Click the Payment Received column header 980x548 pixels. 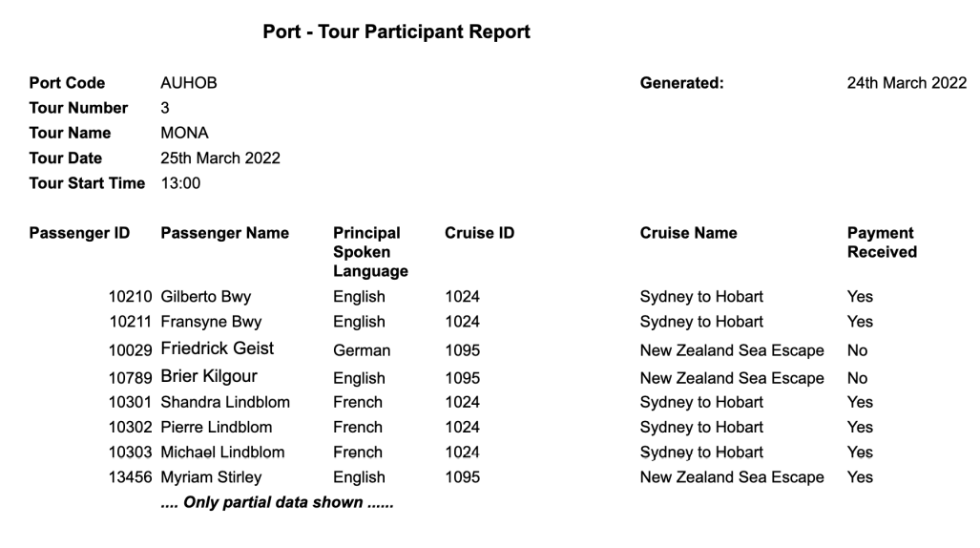click(882, 242)
